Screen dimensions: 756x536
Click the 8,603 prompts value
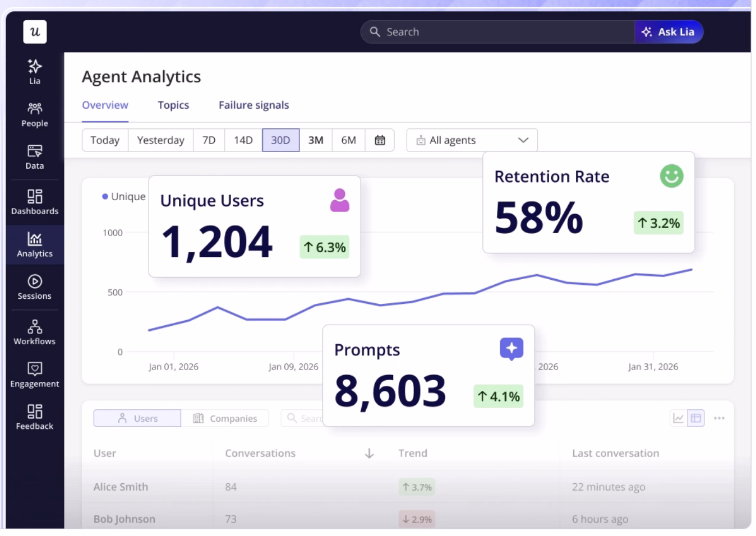tap(390, 391)
